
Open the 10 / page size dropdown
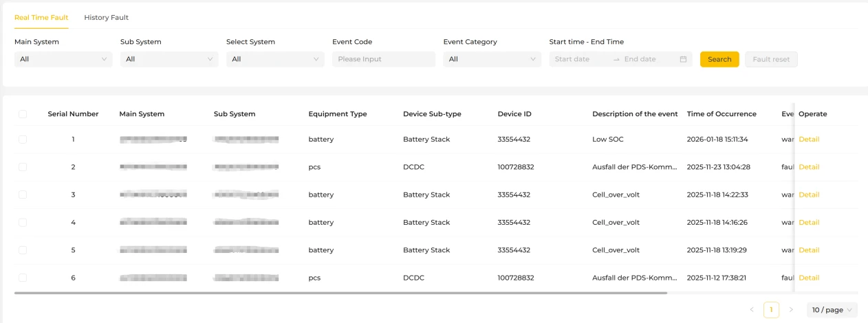tap(832, 310)
